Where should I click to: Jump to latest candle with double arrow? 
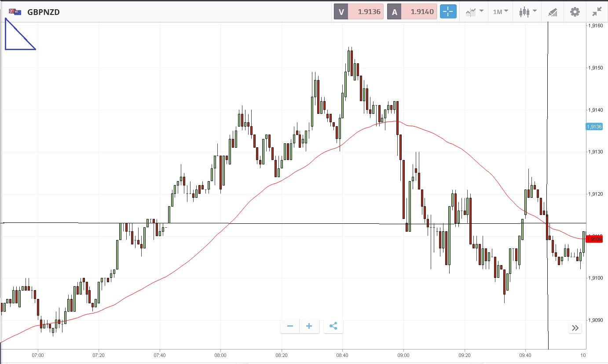tap(575, 328)
